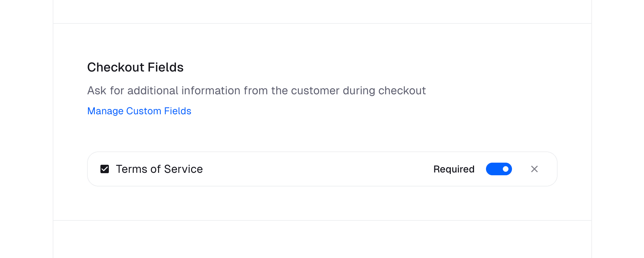Click the word "Manage" in the blue link
The height and width of the screenshot is (258, 644).
105,111
